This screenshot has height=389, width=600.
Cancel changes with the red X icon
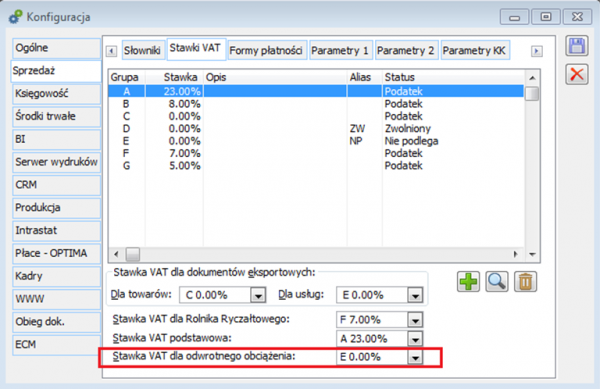(577, 74)
